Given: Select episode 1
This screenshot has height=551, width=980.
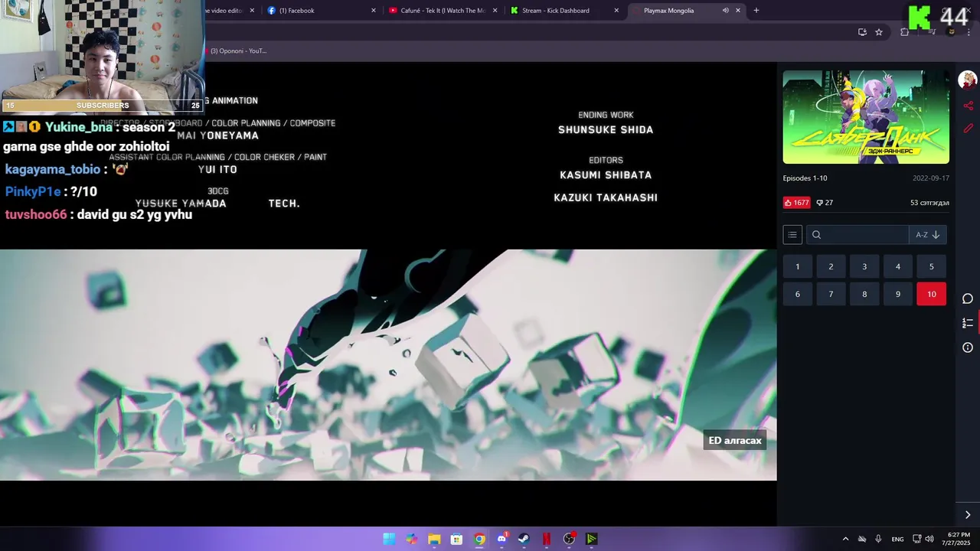Looking at the screenshot, I should [x=797, y=266].
